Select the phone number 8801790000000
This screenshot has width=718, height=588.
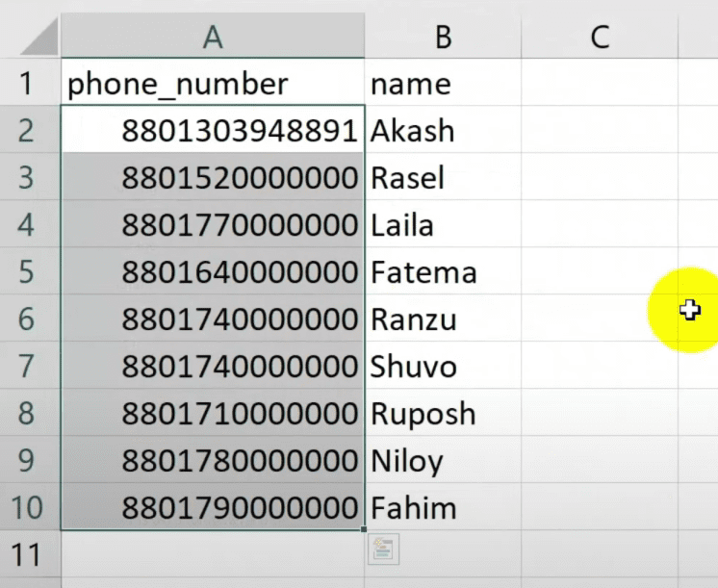click(x=213, y=508)
